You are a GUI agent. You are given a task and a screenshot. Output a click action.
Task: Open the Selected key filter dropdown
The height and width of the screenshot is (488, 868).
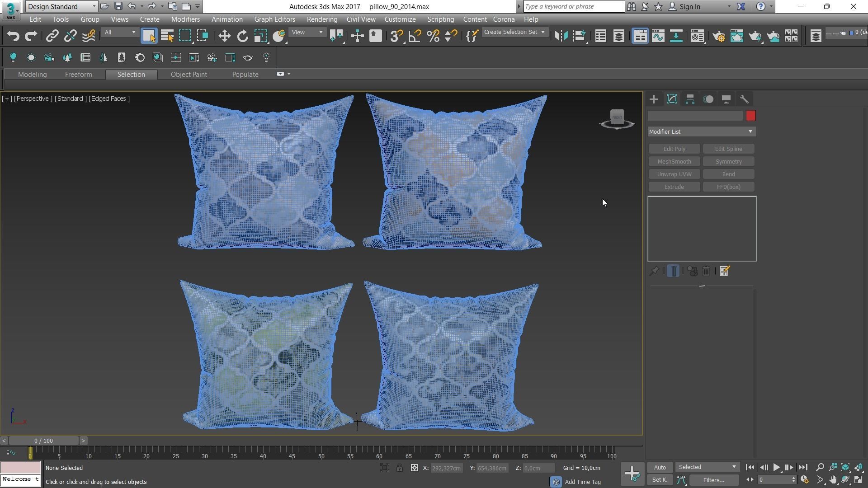tap(707, 468)
